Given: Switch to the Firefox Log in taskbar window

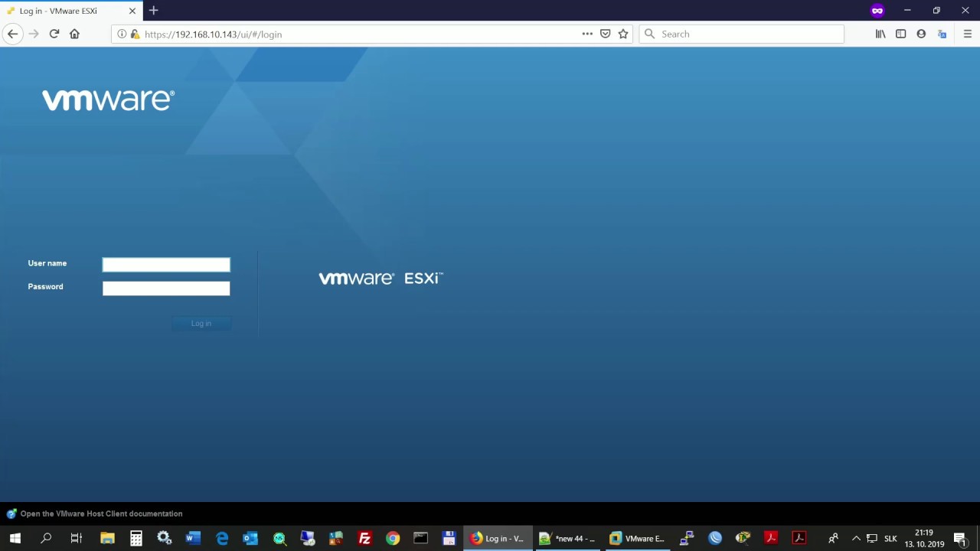Looking at the screenshot, I should (498, 538).
